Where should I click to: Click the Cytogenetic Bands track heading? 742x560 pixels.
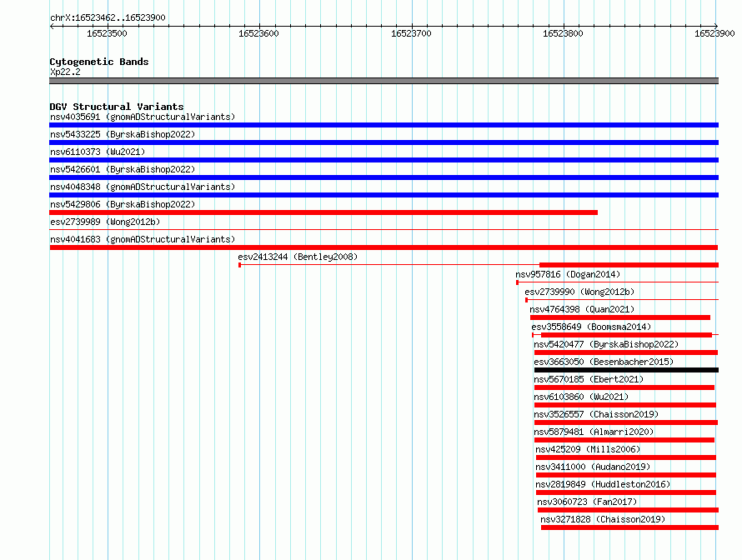click(x=99, y=62)
